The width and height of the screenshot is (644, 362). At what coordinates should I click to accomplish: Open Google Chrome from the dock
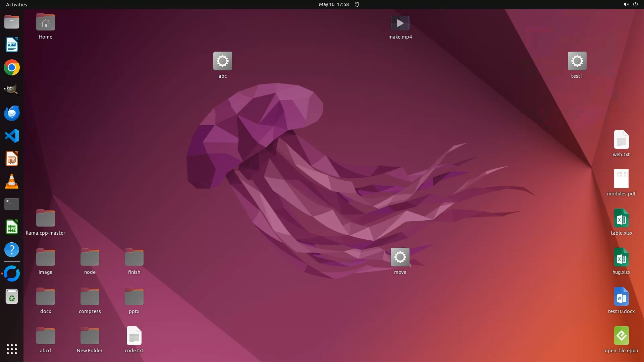click(12, 68)
